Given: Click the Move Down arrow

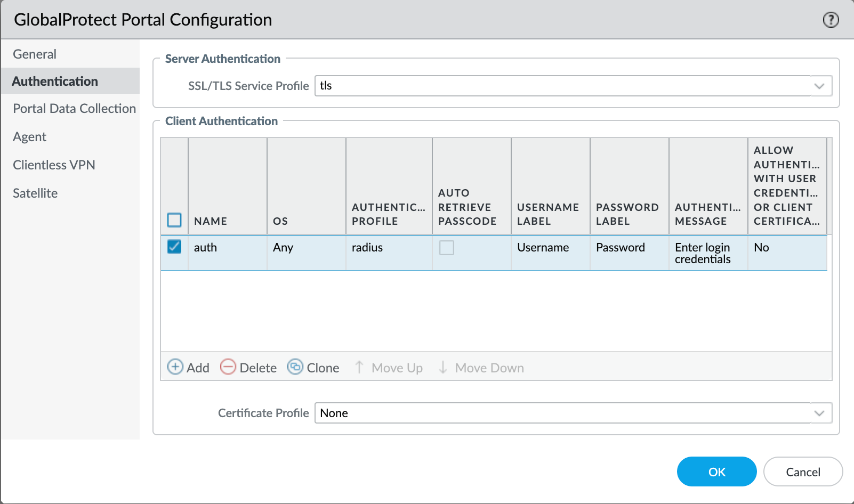Looking at the screenshot, I should pyautogui.click(x=442, y=367).
